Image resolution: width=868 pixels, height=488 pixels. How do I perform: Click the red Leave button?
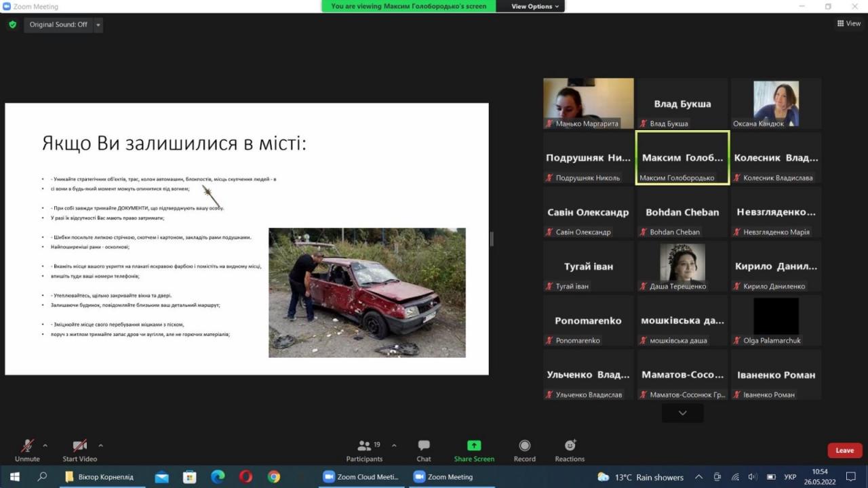point(844,450)
